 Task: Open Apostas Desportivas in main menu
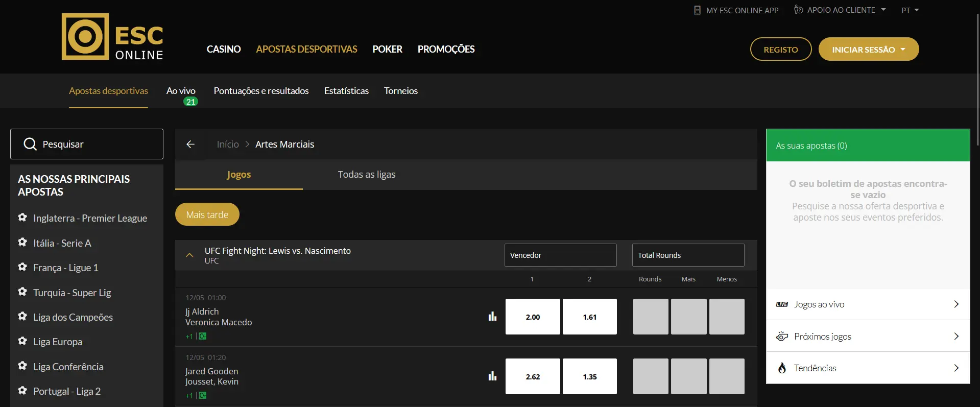pyautogui.click(x=306, y=49)
